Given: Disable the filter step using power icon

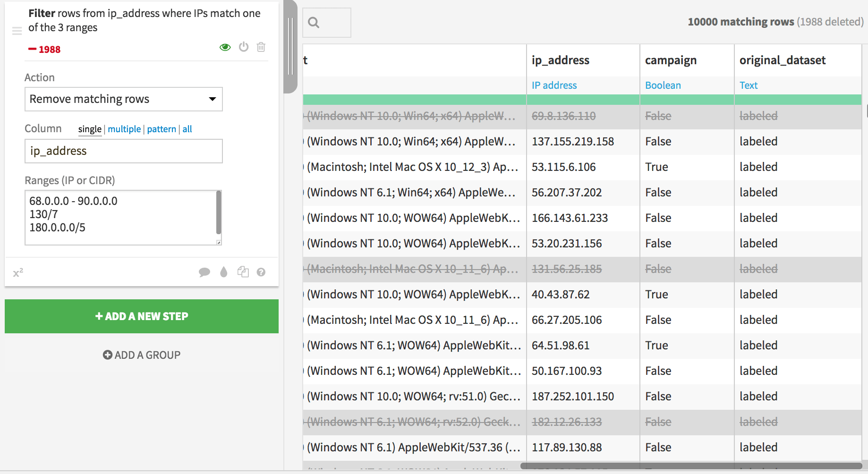Looking at the screenshot, I should pyautogui.click(x=244, y=47).
